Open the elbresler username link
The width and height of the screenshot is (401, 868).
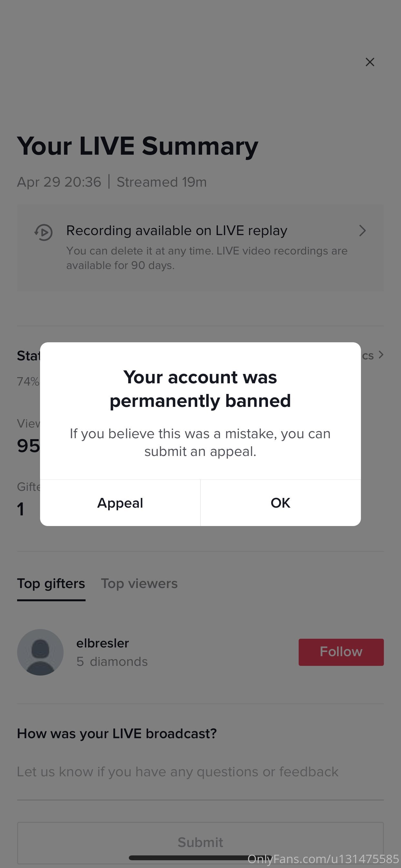pos(102,643)
